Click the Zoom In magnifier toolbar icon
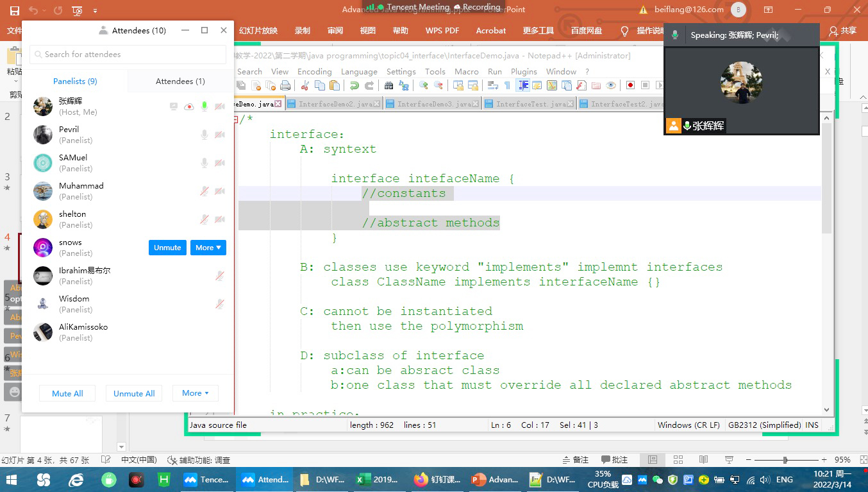This screenshot has height=492, width=868. coord(424,85)
